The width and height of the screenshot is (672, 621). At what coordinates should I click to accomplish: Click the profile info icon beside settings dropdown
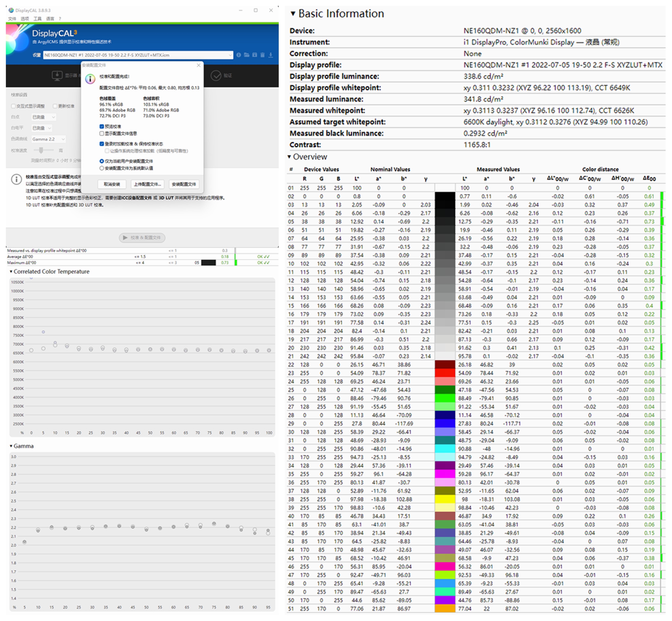(x=239, y=55)
